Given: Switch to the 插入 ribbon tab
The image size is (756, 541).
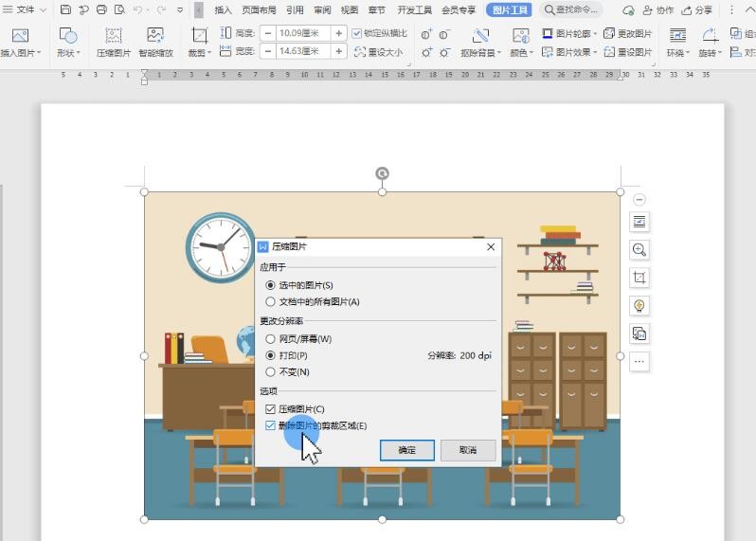Looking at the screenshot, I should (223, 9).
